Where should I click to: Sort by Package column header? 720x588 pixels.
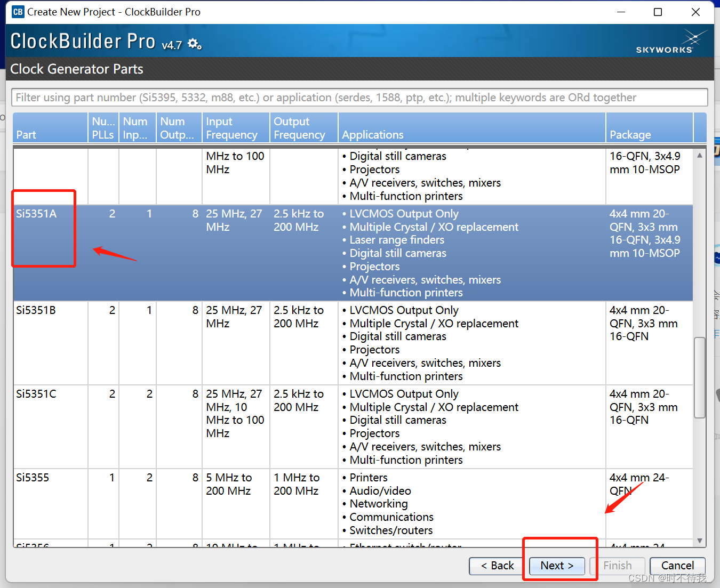click(649, 128)
